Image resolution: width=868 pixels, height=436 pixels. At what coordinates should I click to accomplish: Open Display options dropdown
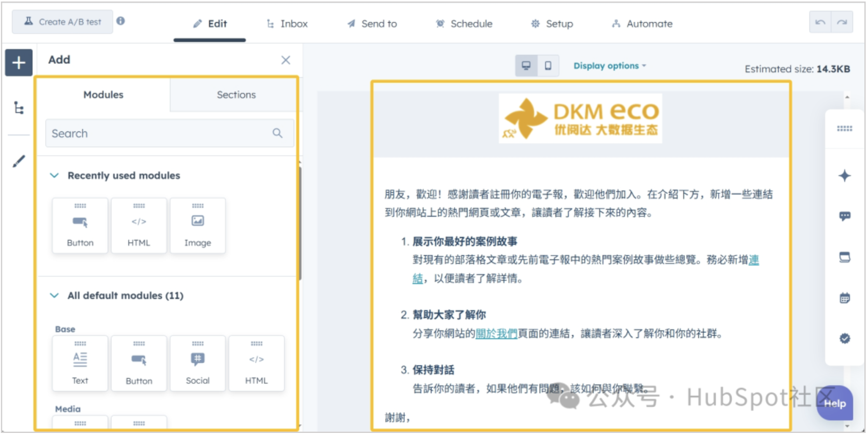click(x=609, y=66)
